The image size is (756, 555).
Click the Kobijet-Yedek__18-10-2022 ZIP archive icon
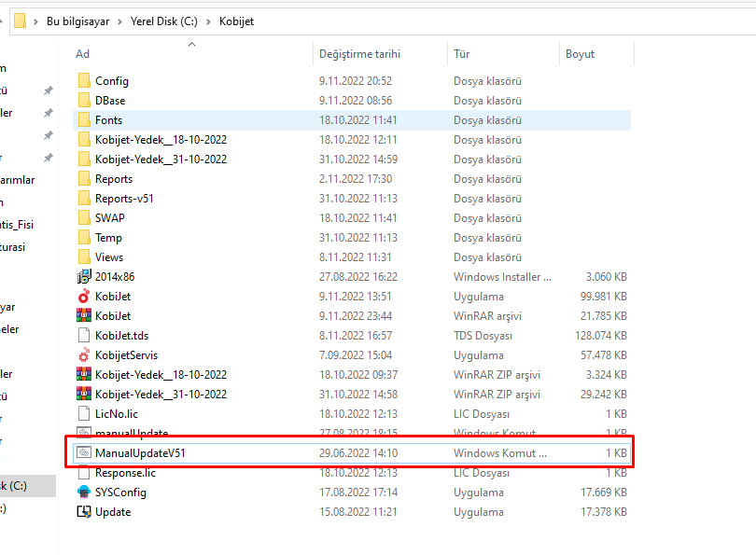tap(84, 374)
